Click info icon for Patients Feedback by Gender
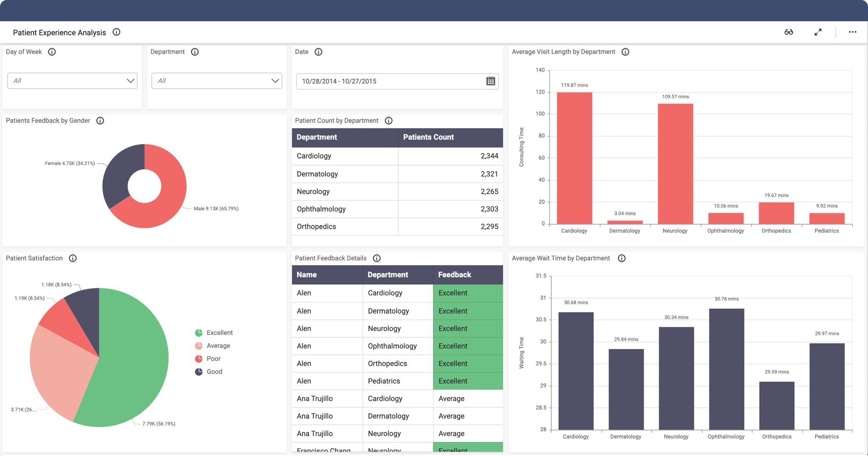Screen dimensions: 868x456 [x=100, y=121]
